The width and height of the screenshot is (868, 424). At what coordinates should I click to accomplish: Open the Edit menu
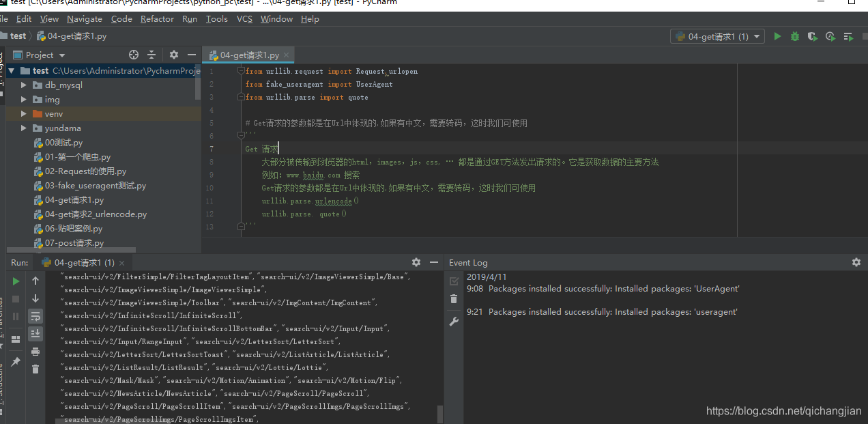24,19
